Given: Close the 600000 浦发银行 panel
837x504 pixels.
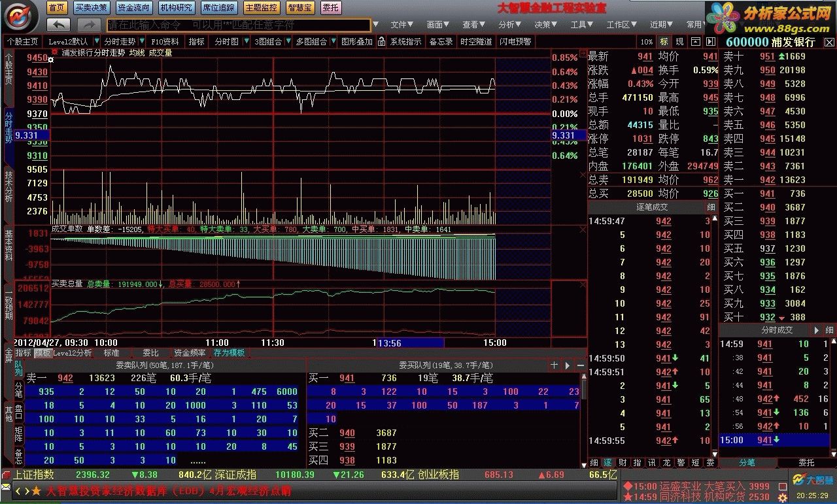Looking at the screenshot, I should click(829, 42).
